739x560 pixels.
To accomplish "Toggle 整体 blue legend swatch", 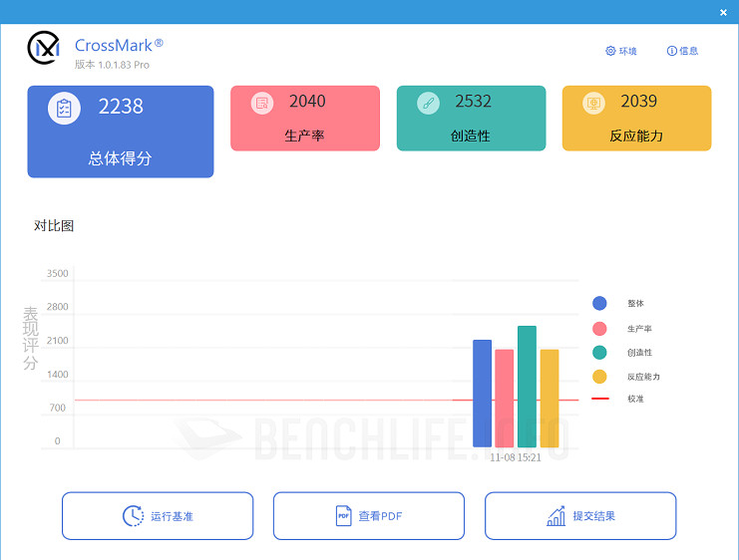I will [599, 304].
